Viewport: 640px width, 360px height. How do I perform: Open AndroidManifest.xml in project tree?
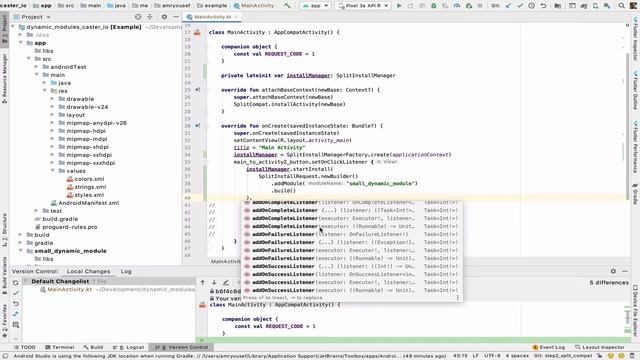84,203
